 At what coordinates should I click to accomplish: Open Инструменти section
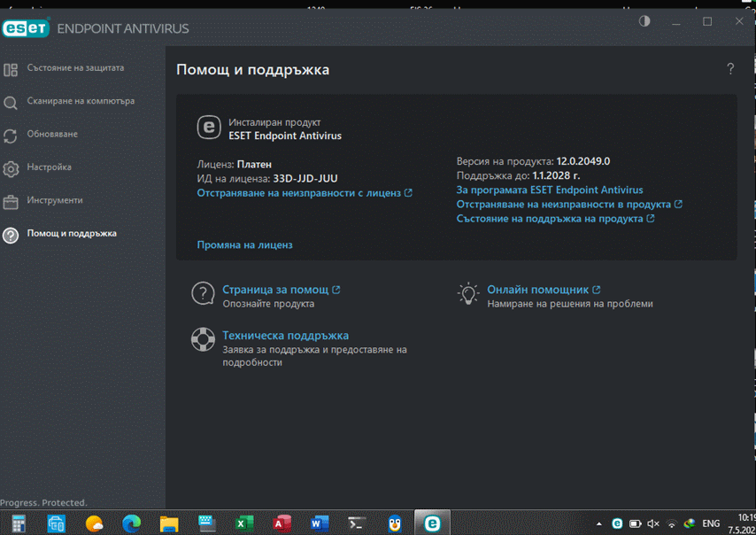[55, 200]
